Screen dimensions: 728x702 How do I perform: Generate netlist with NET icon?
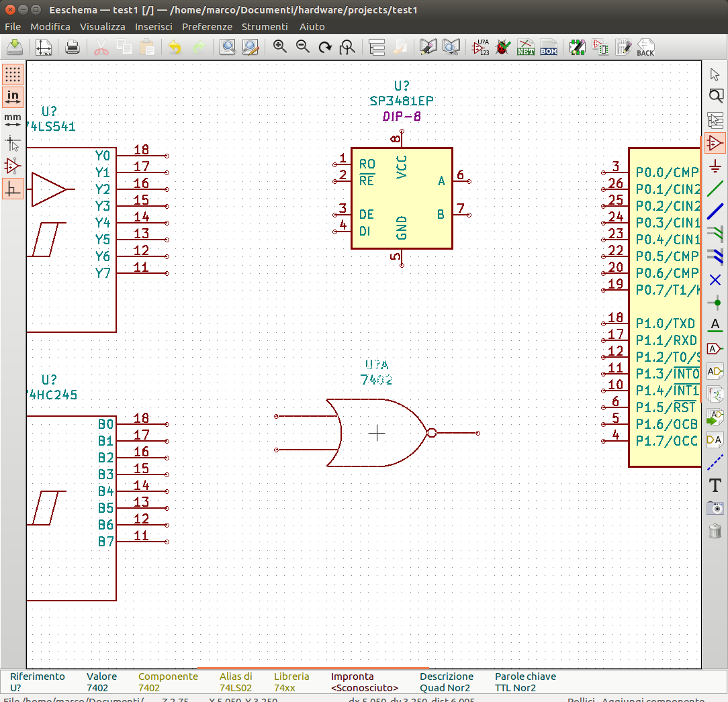(526, 48)
